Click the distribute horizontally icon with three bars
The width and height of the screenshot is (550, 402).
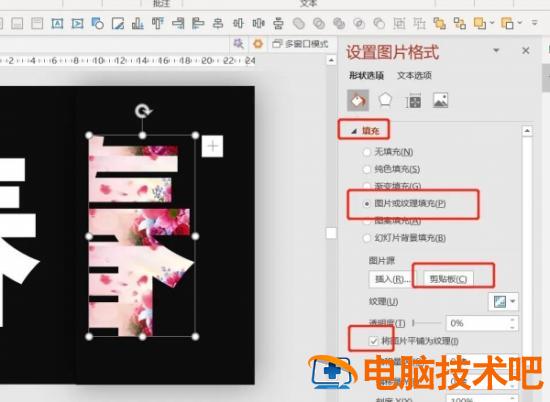click(x=259, y=24)
